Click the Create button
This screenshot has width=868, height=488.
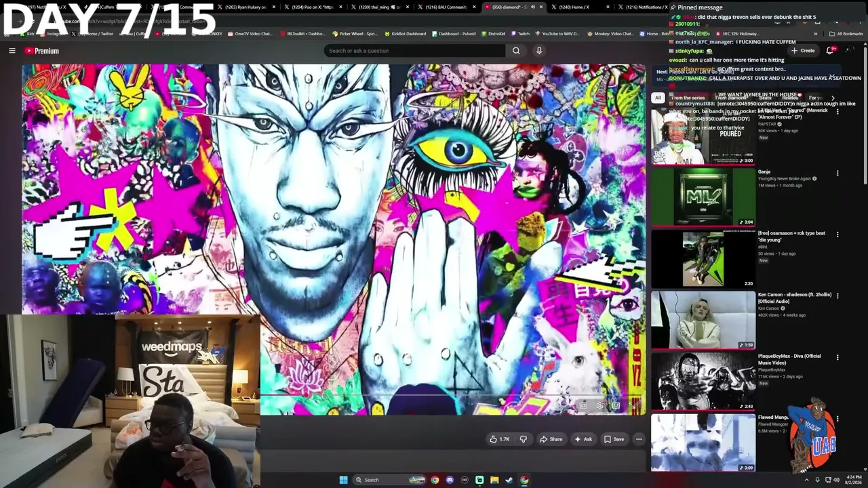point(802,51)
